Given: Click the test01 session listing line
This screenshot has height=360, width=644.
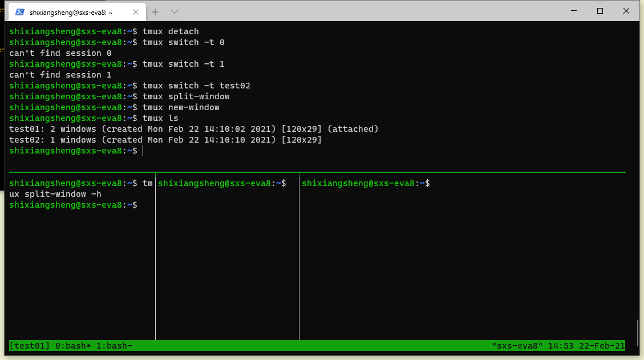Looking at the screenshot, I should click(x=194, y=129).
